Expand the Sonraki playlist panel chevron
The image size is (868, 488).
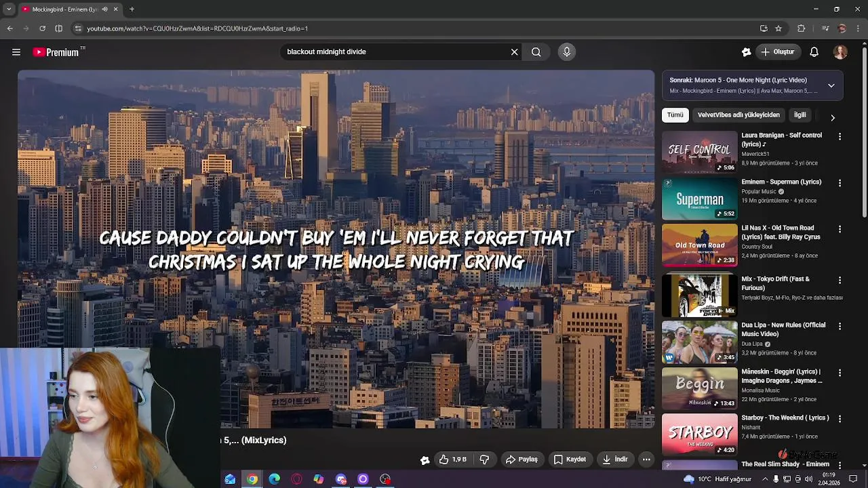pos(831,85)
